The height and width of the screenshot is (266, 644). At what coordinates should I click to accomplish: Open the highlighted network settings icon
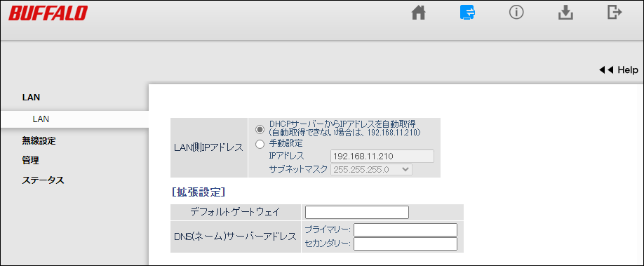pyautogui.click(x=467, y=13)
